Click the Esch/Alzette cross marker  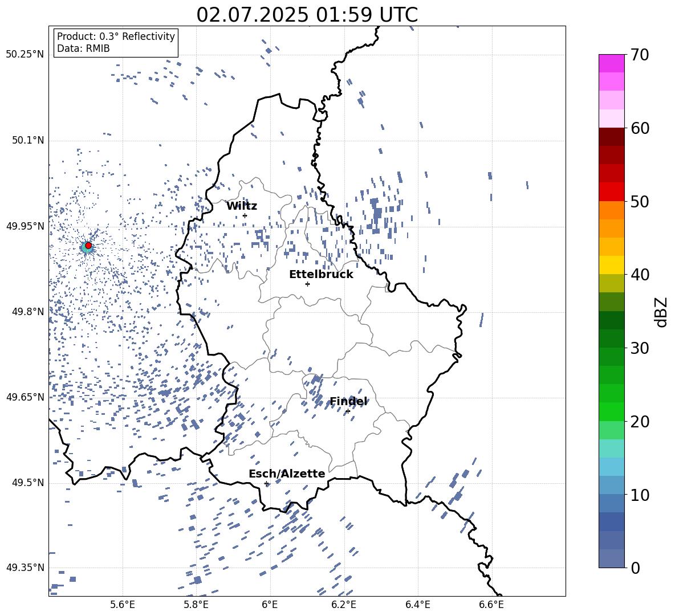click(266, 483)
